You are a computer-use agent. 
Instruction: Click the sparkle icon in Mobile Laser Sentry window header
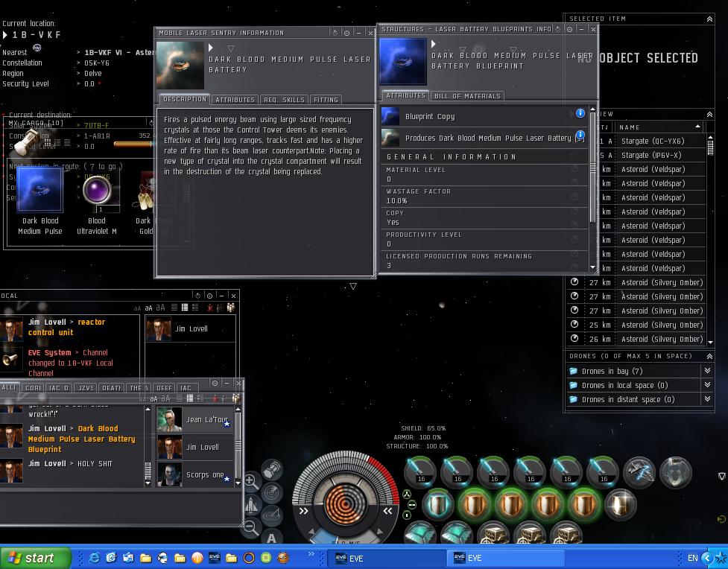335,33
